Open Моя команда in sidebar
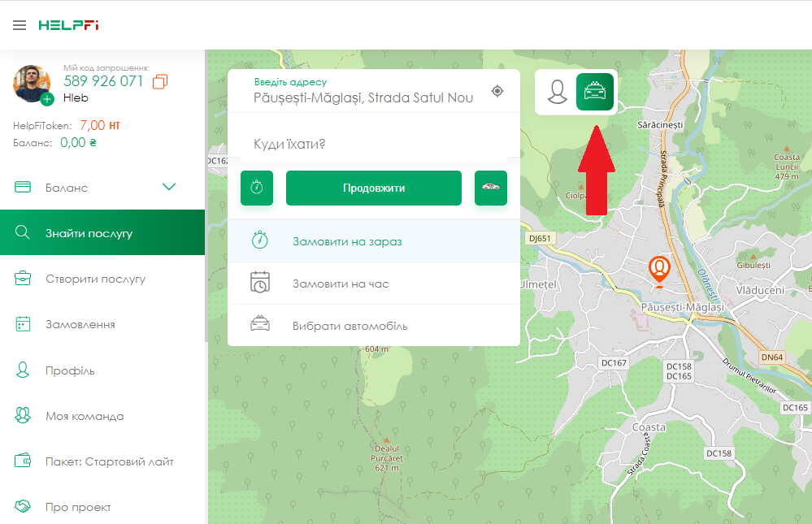 (x=85, y=416)
